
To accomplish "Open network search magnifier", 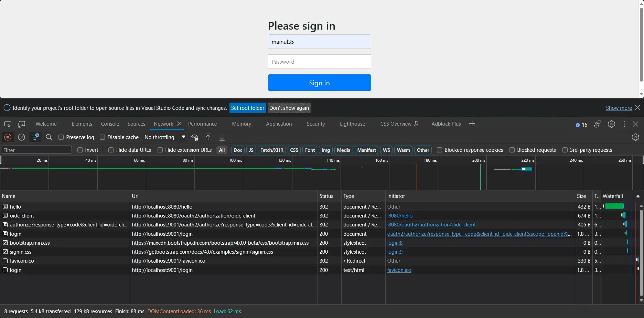I will tap(49, 137).
